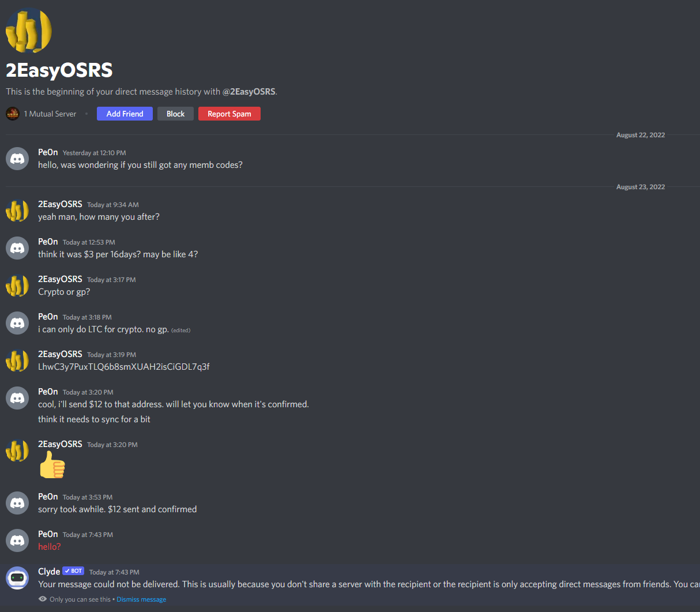
Task: Click the @2EasyOSRS mention in intro text
Action: (249, 92)
